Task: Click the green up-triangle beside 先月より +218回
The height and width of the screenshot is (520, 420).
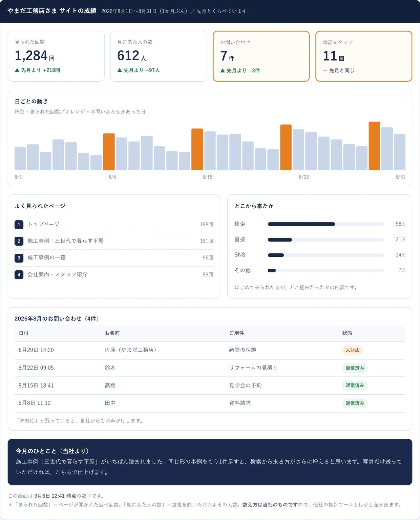Action: click(17, 70)
